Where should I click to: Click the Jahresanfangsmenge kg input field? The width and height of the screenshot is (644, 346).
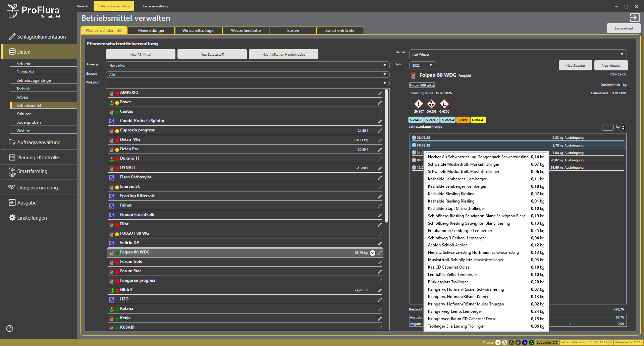tap(607, 127)
